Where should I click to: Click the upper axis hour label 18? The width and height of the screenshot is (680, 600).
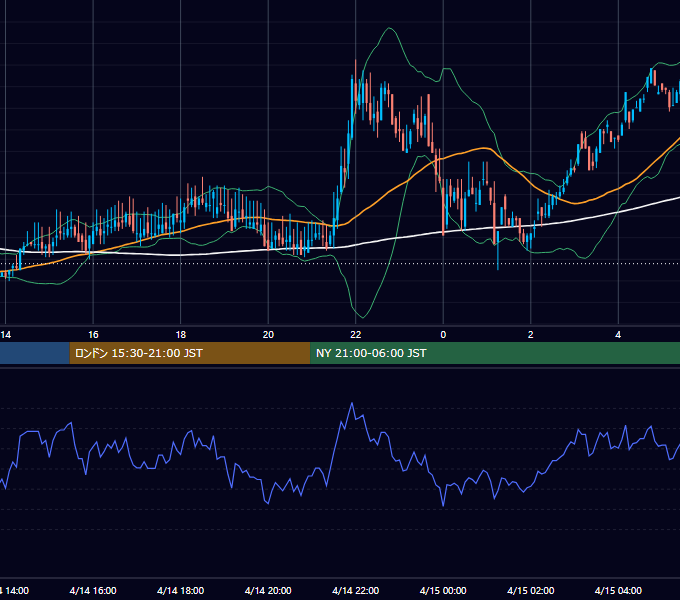181,335
